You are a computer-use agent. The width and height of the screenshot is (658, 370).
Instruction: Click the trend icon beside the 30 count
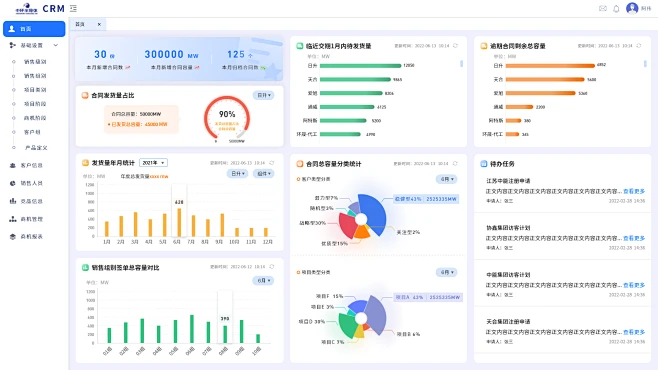pos(128,67)
